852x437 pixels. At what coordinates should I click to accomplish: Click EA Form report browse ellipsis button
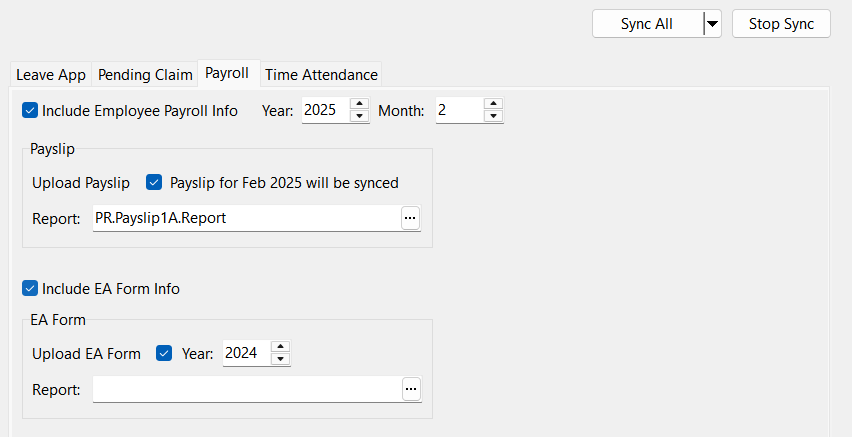[410, 390]
